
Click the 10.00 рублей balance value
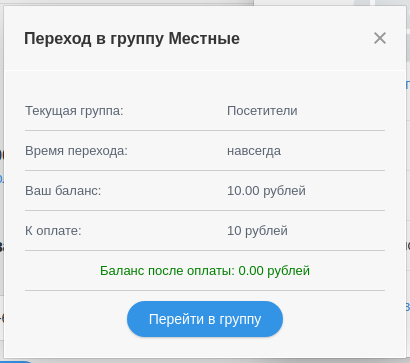point(266,191)
